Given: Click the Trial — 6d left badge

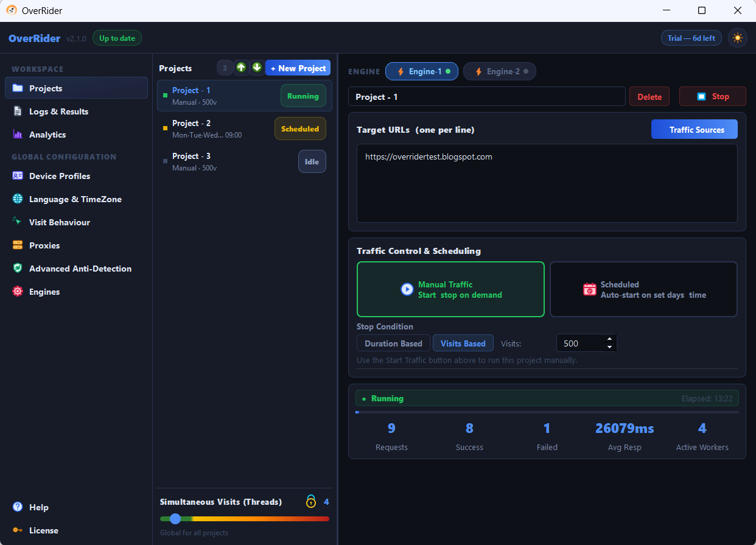Looking at the screenshot, I should [691, 38].
